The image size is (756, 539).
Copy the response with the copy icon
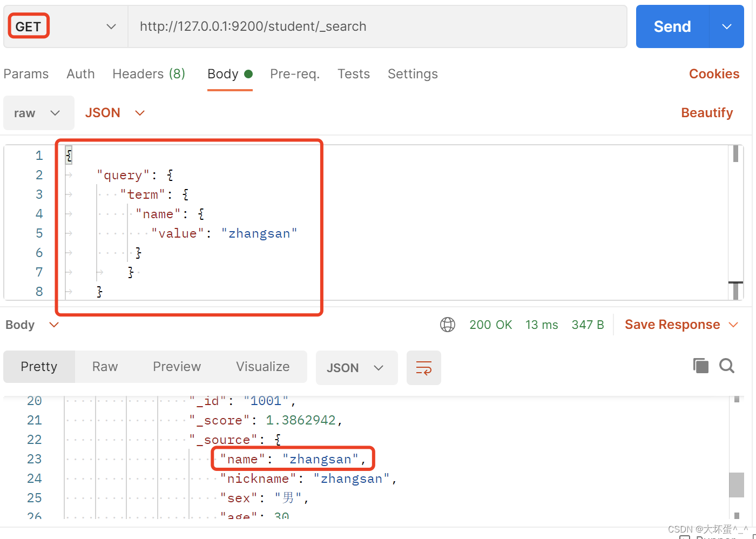click(700, 366)
